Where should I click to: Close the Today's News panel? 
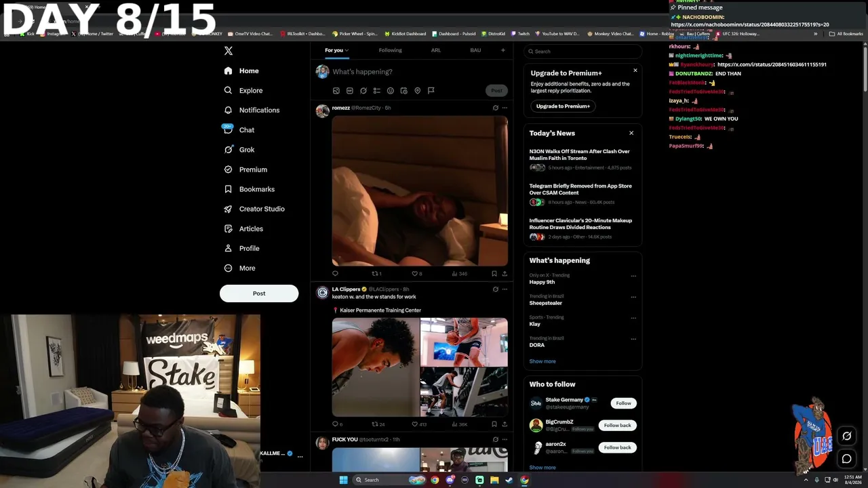coord(631,134)
